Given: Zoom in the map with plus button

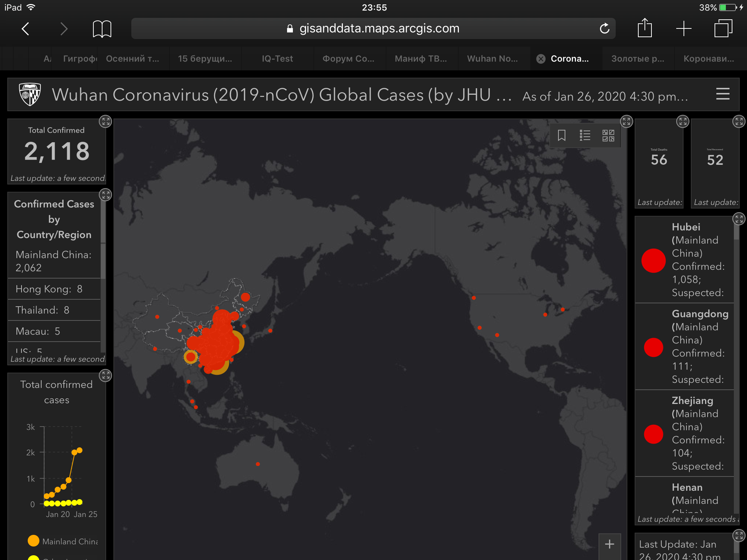Looking at the screenshot, I should (x=609, y=544).
